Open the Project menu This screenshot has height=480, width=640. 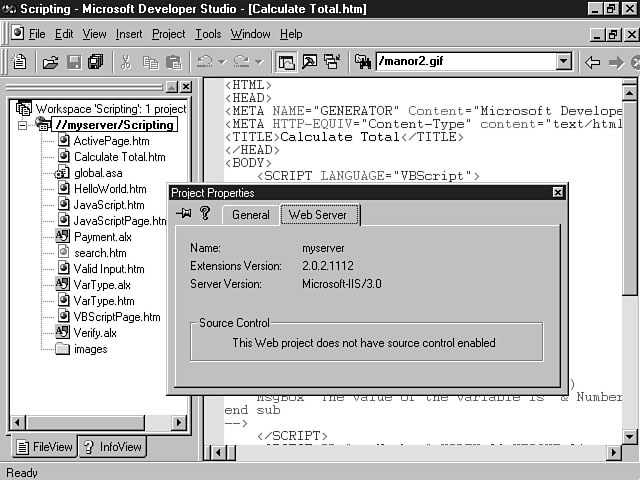pos(168,34)
